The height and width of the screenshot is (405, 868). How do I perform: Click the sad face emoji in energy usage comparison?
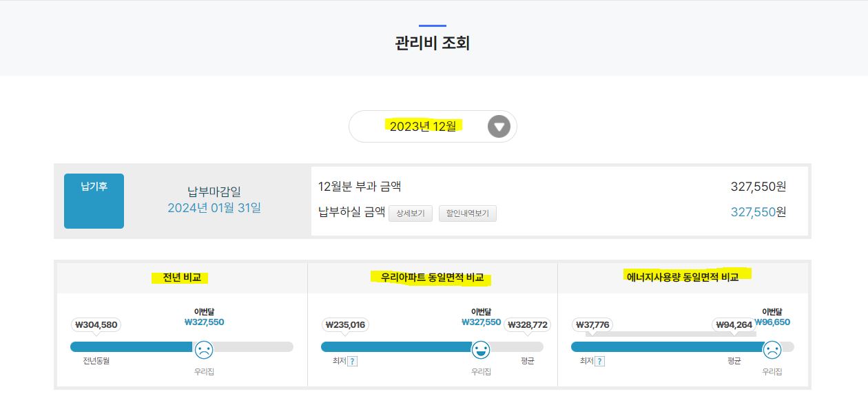[774, 349]
